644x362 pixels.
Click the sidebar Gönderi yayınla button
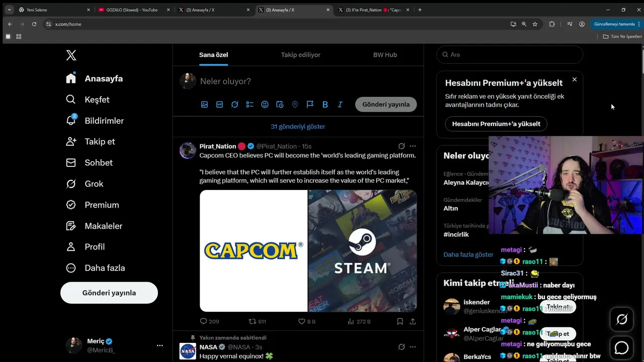pyautogui.click(x=109, y=293)
